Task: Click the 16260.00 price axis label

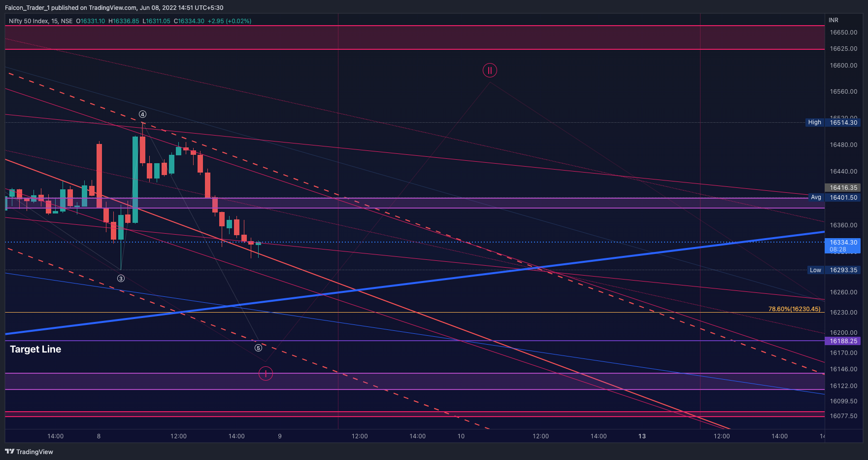Action: (x=843, y=292)
